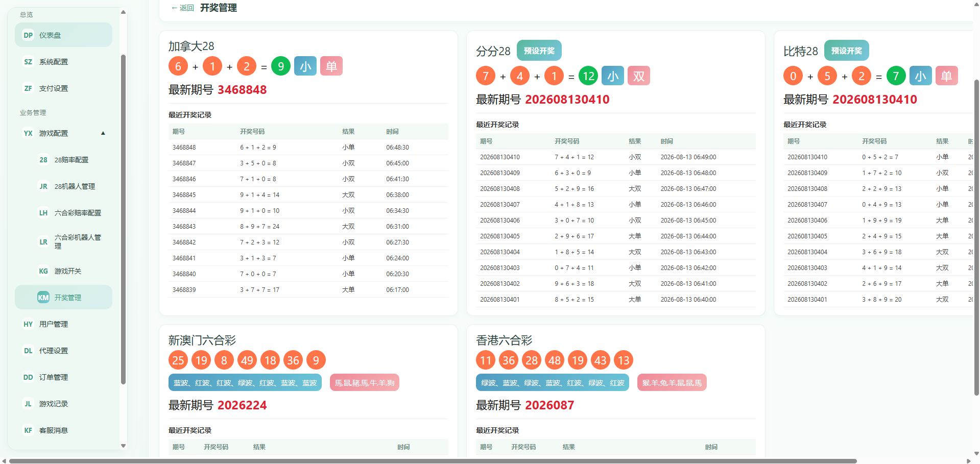Click the LH icon for 六合彩赔率配置
This screenshot has width=980, height=464.
tap(43, 213)
